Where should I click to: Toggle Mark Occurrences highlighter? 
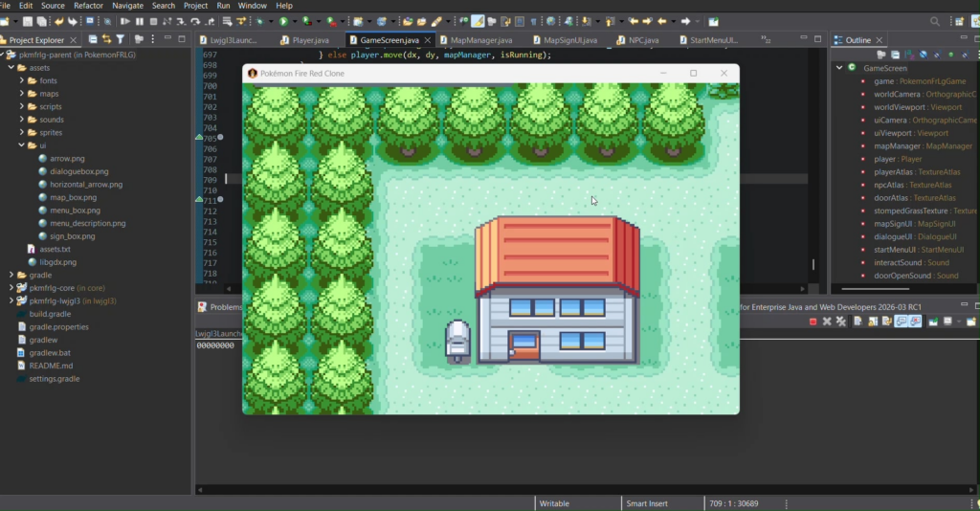click(478, 22)
